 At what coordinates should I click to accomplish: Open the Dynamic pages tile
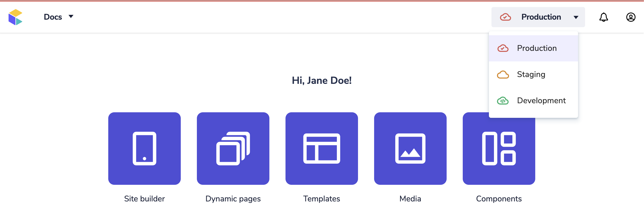[x=233, y=149]
